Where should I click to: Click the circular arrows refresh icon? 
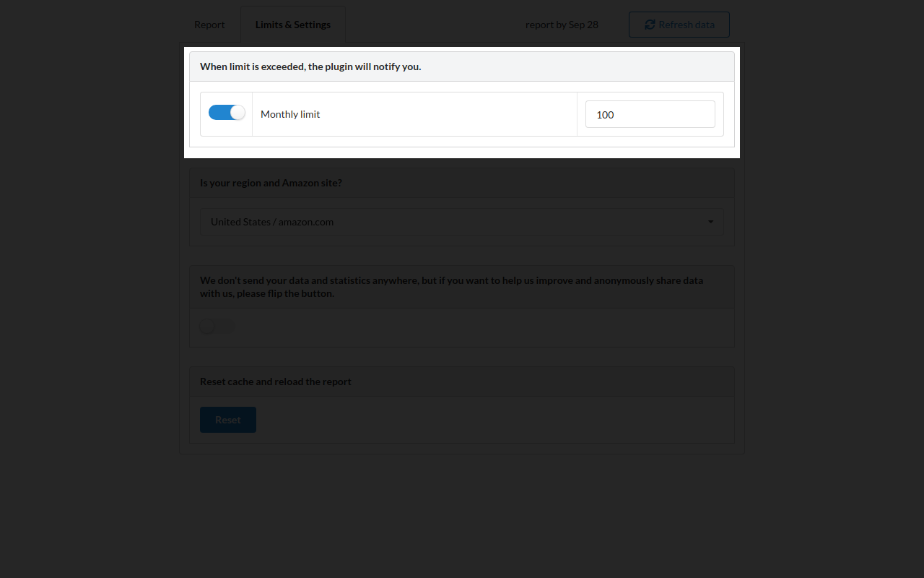tap(650, 25)
